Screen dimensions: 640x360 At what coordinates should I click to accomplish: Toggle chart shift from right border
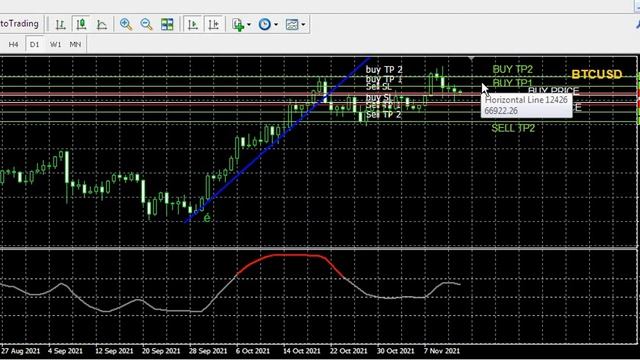coord(213,24)
